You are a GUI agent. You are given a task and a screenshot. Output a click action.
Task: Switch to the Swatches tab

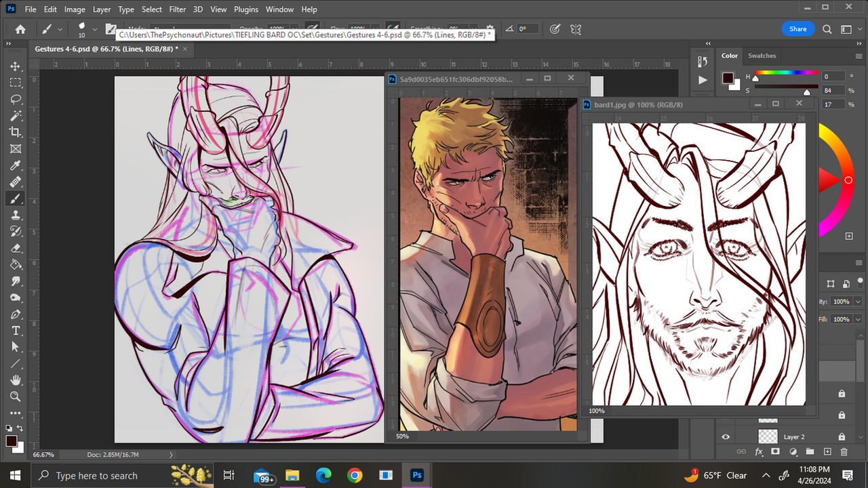[x=762, y=56]
